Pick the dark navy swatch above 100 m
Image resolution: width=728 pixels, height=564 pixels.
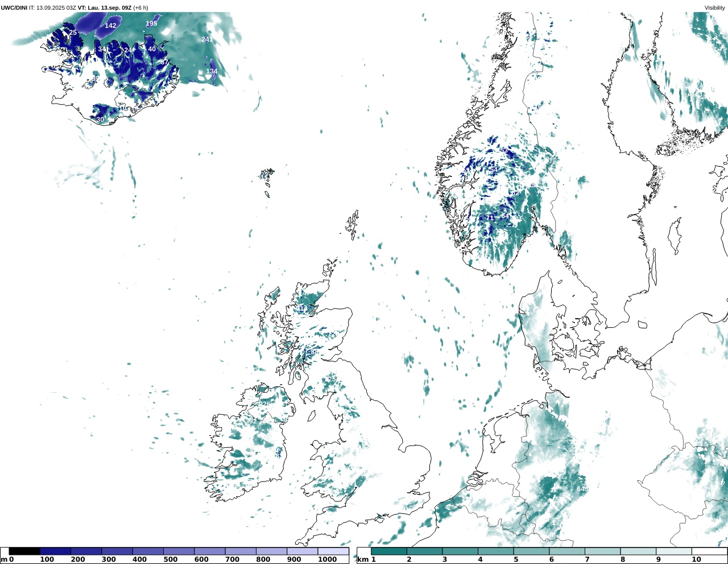tap(56, 551)
